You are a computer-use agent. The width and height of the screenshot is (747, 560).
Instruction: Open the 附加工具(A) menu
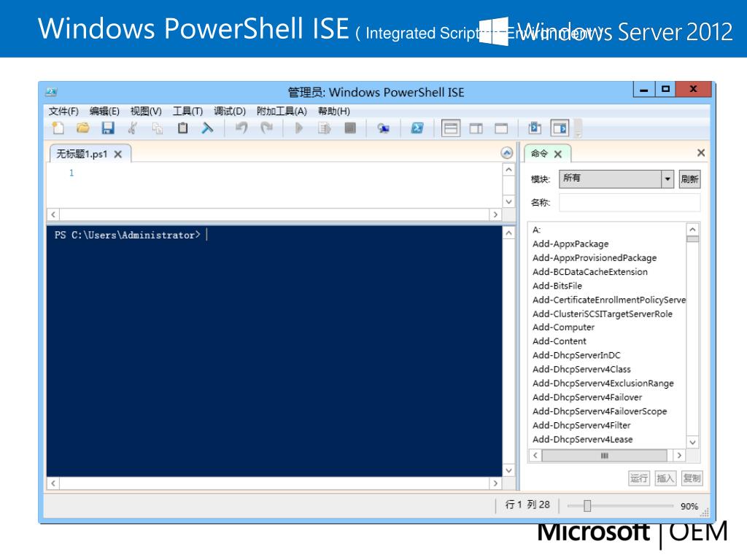(x=282, y=111)
